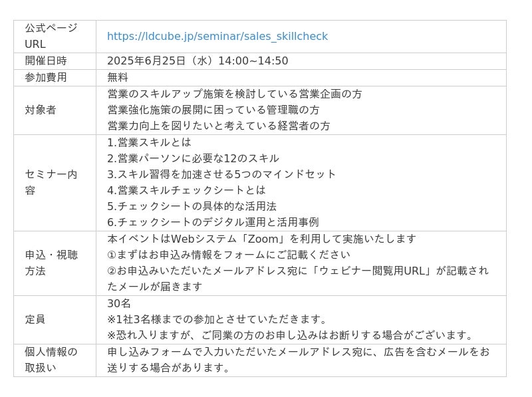Click item 6 about デジタル運用と活用事例
The width and height of the screenshot is (532, 397).
pyautogui.click(x=213, y=222)
